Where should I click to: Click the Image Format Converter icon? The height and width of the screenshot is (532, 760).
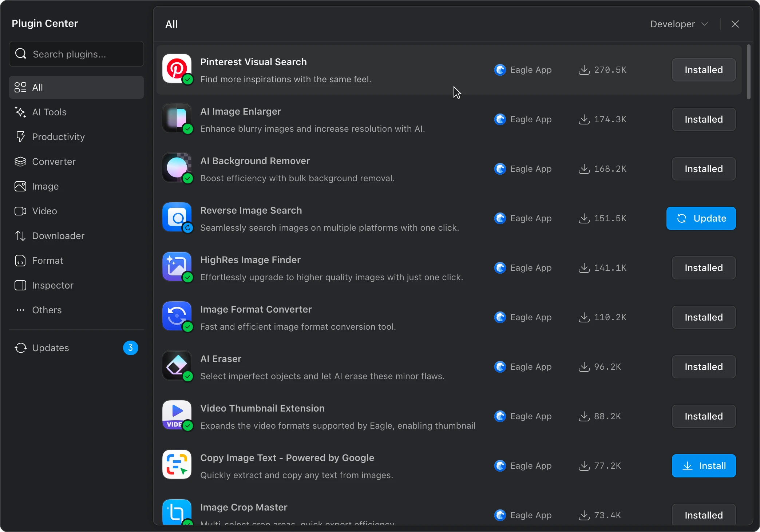177,316
